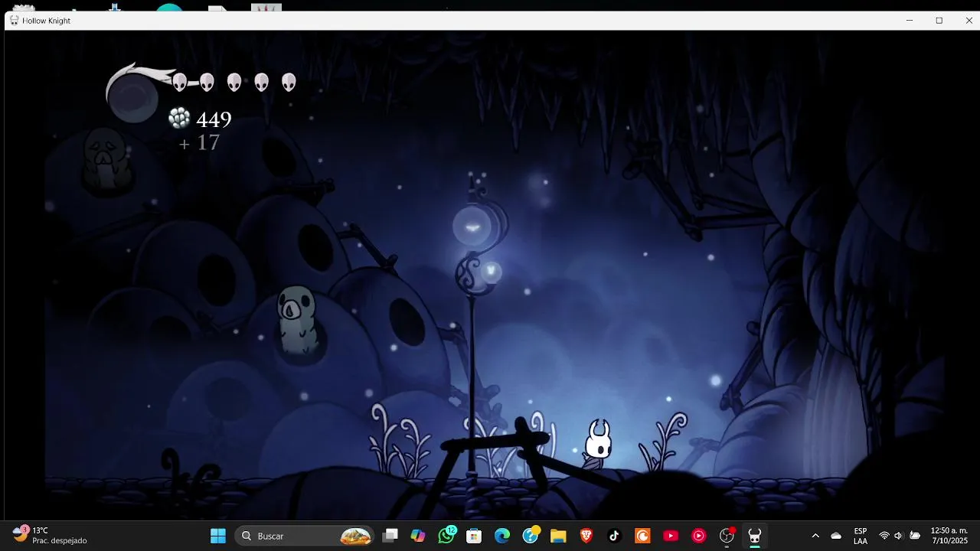Click the Hollow Knight taskbar icon
Screen dimensions: 980x551
point(755,536)
